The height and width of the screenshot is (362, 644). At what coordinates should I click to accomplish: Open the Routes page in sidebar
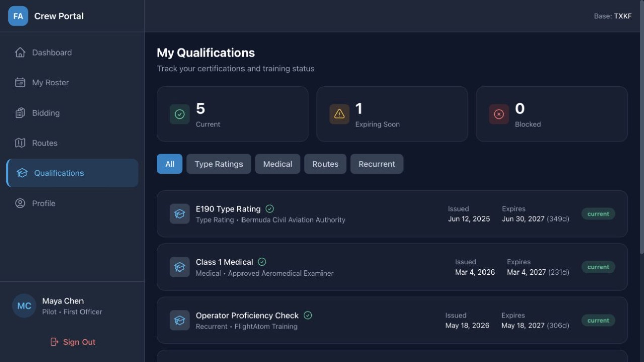coord(72,143)
